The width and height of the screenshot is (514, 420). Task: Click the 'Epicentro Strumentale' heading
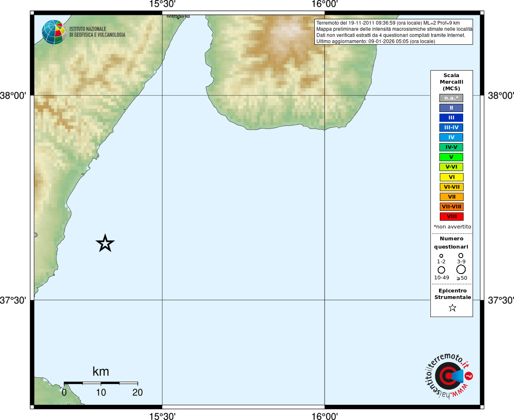coord(453,294)
